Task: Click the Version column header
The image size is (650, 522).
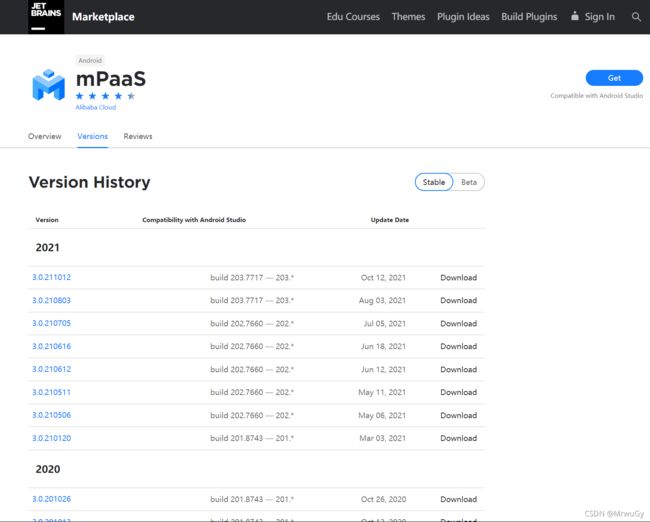Action: (x=47, y=220)
